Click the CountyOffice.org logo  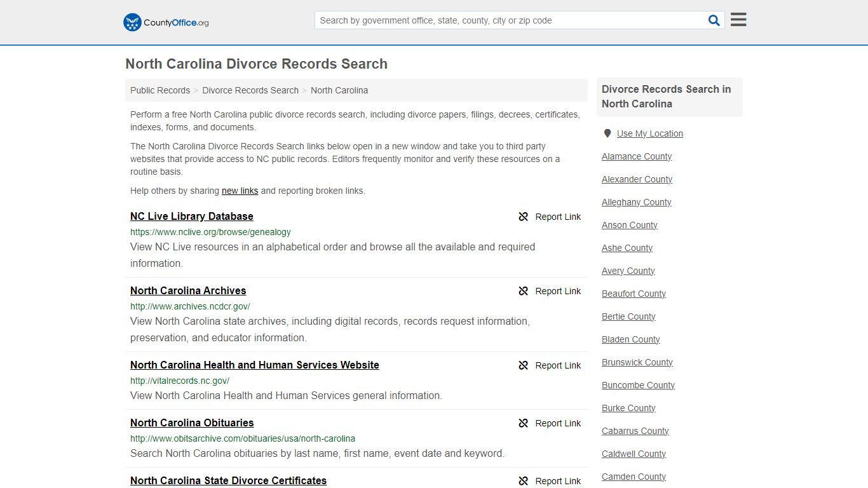point(166,22)
